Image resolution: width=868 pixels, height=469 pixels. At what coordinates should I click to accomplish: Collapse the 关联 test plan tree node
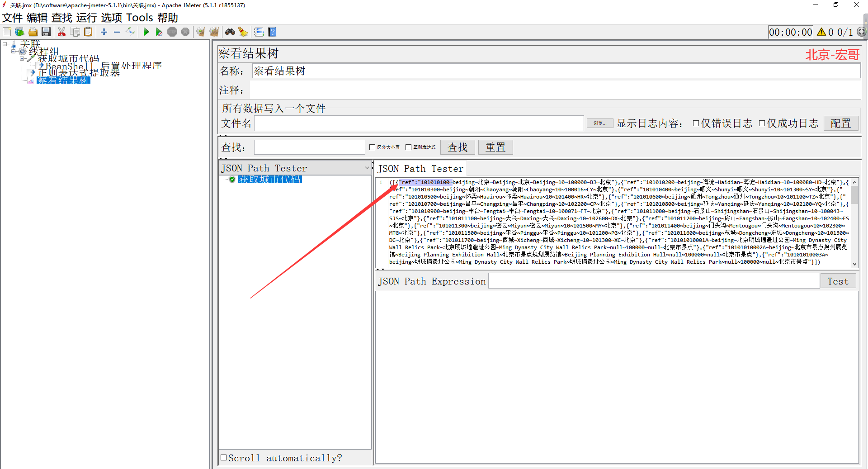tap(5, 44)
